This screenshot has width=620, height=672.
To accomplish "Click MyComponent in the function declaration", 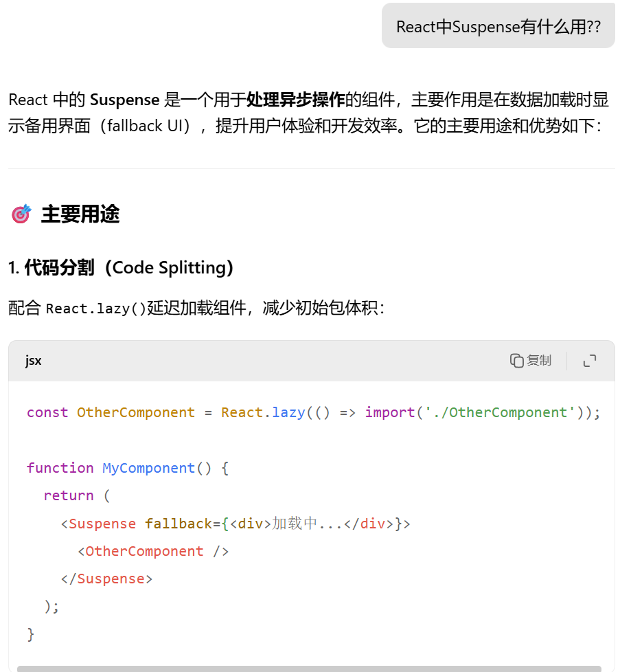I will [148, 468].
